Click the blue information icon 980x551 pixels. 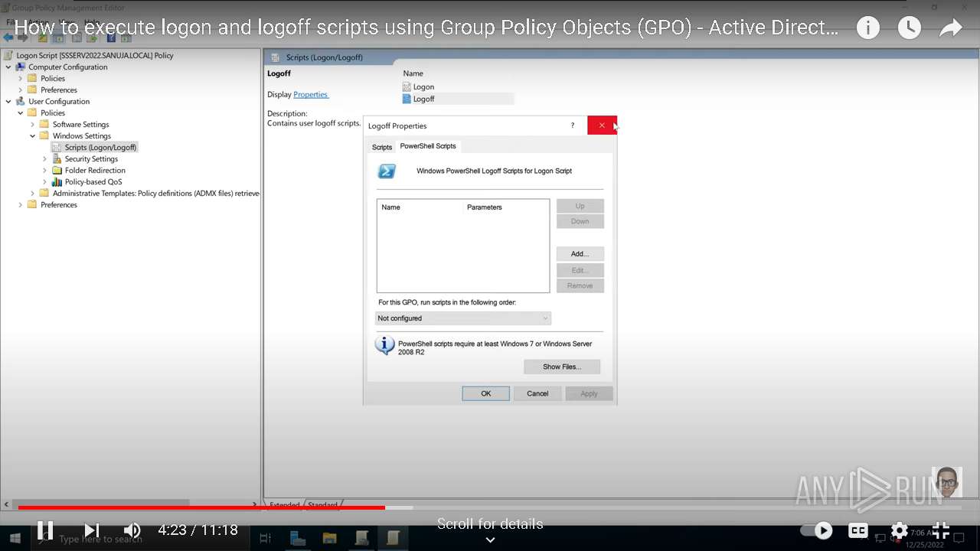click(384, 345)
